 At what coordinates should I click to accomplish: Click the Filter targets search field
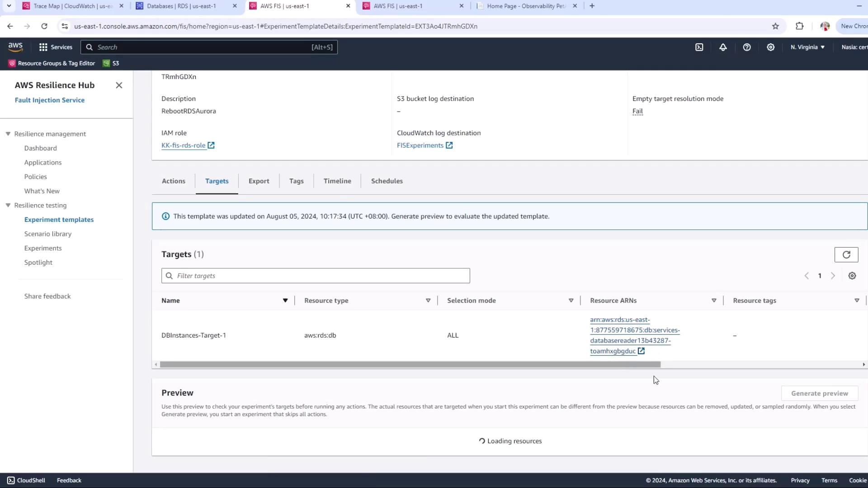pos(316,276)
